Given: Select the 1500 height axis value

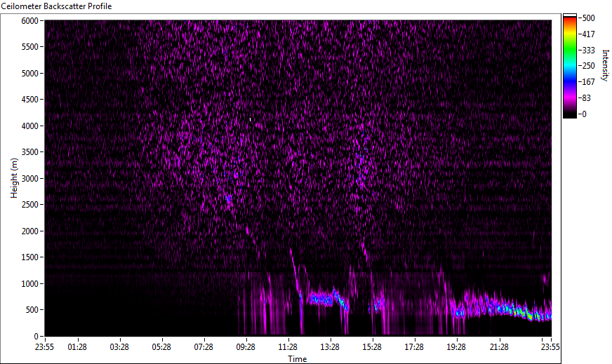Looking at the screenshot, I should pos(29,258).
